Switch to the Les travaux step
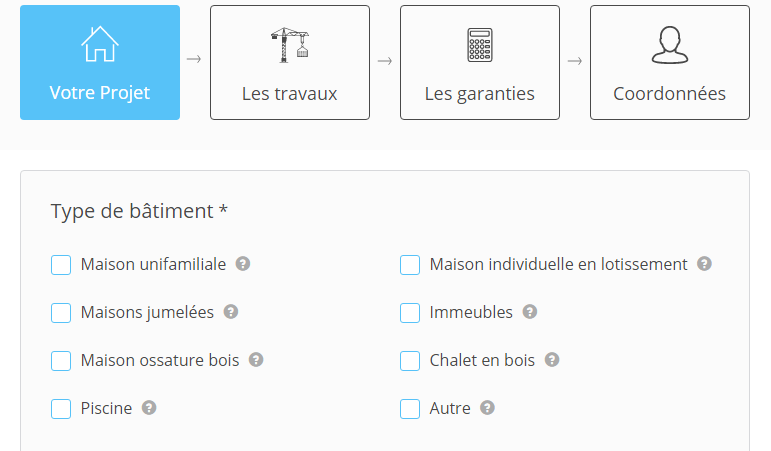 click(x=290, y=63)
